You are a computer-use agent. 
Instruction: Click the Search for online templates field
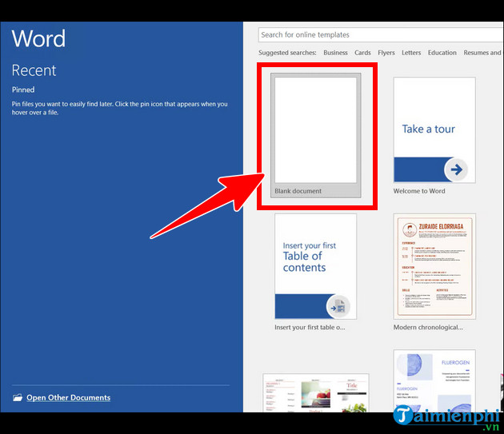(x=381, y=34)
